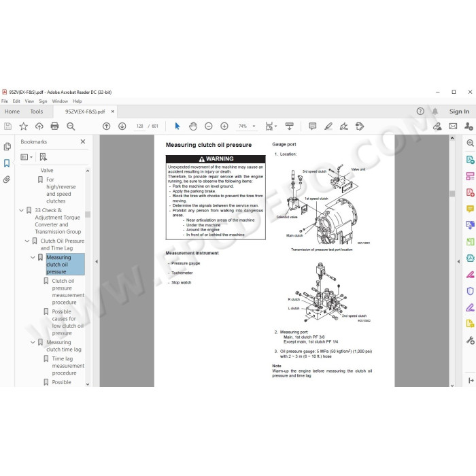Click the find bookmark icon

point(43,157)
